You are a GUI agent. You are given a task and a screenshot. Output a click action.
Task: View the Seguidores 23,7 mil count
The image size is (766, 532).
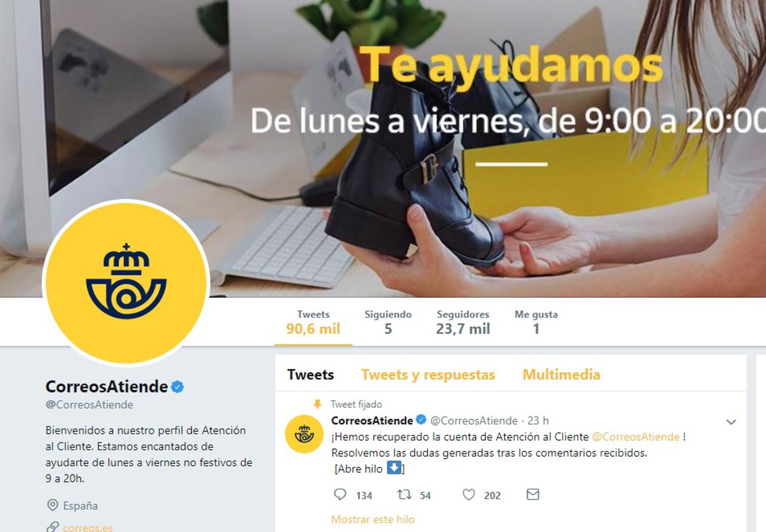(463, 323)
